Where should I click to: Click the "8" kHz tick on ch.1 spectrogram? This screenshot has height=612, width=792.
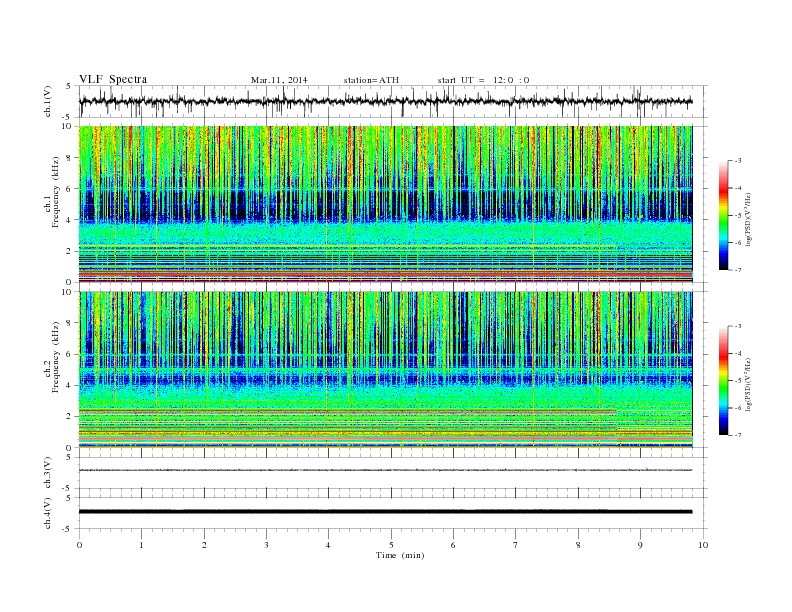point(70,158)
